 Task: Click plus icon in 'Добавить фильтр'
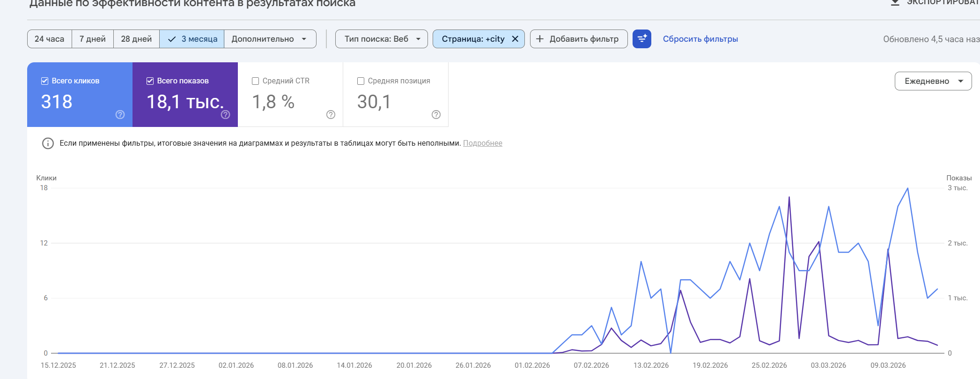click(540, 39)
